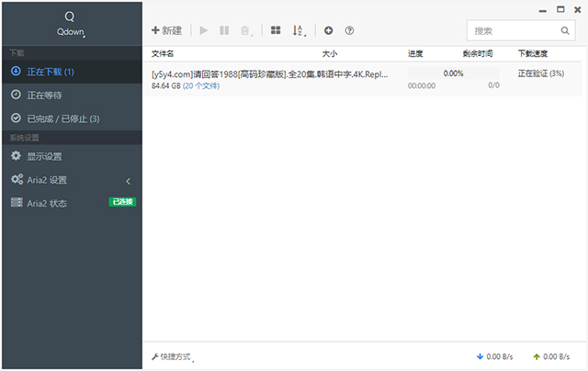Open the (20 个文件) file list link
Image resolution: width=588 pixels, height=371 pixels.
tap(201, 85)
